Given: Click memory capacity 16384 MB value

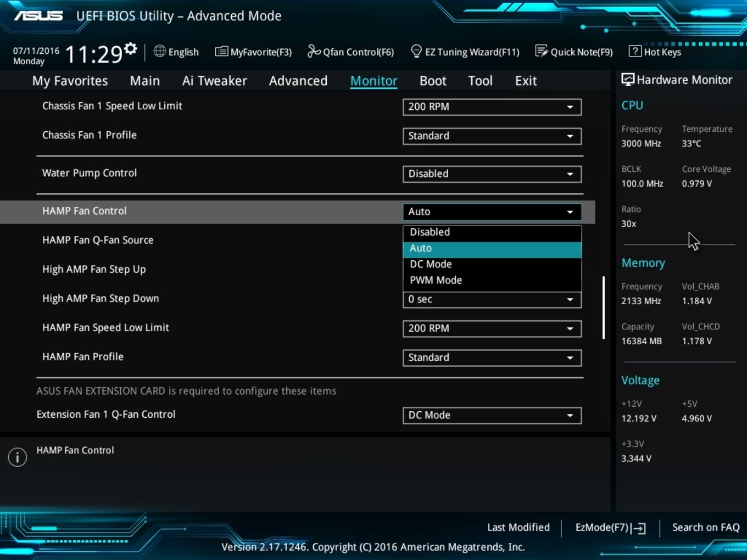Looking at the screenshot, I should pos(642,341).
